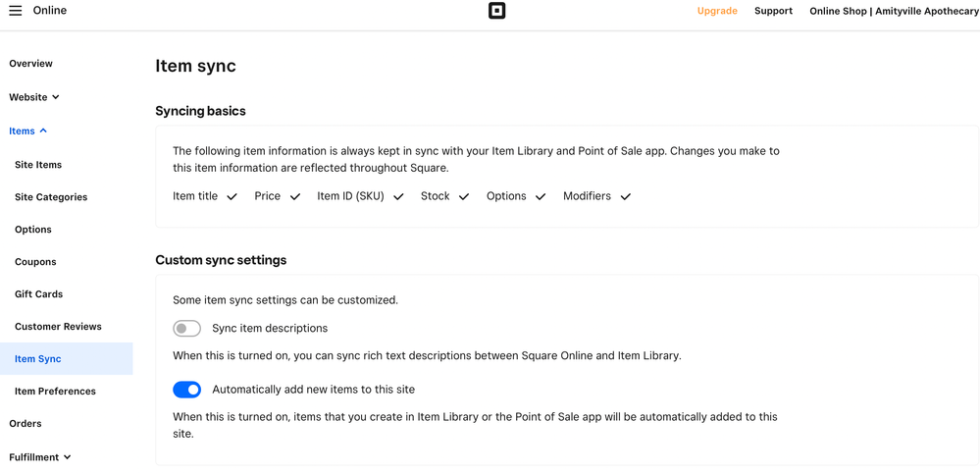Expand the Fulfillment sidebar section

[x=40, y=457]
